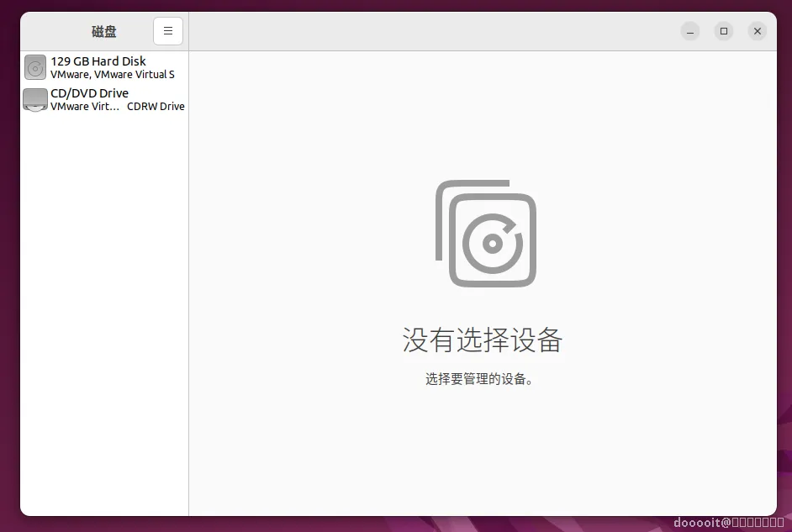Click the "没有选择设备" heading text
This screenshot has width=792, height=532.
pyautogui.click(x=481, y=340)
